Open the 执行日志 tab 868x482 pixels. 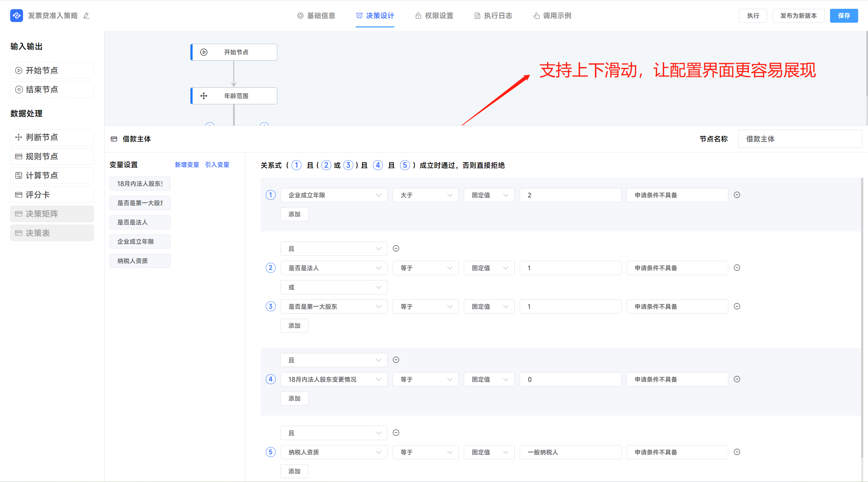click(493, 16)
